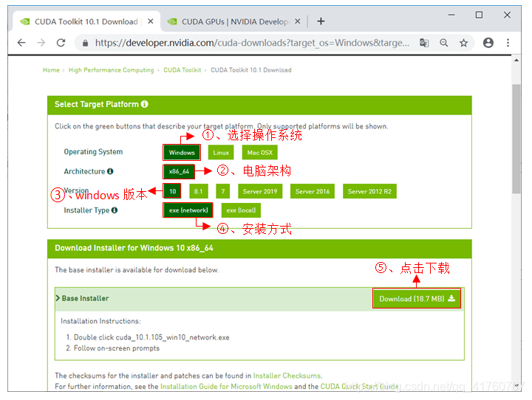This screenshot has width=532, height=400.
Task: Close the CUDA Toolkit 10.1 Download tab
Action: point(151,21)
